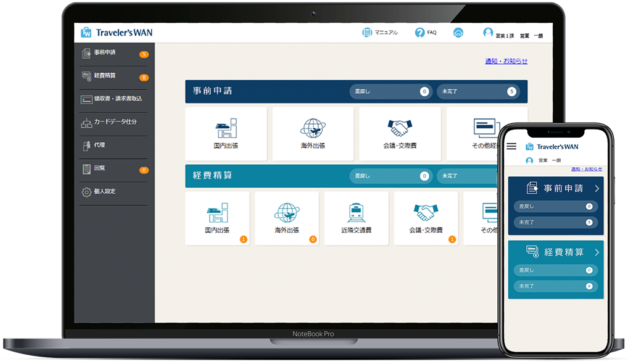Open 回覧 in the sidebar
The image size is (628, 364).
99,168
